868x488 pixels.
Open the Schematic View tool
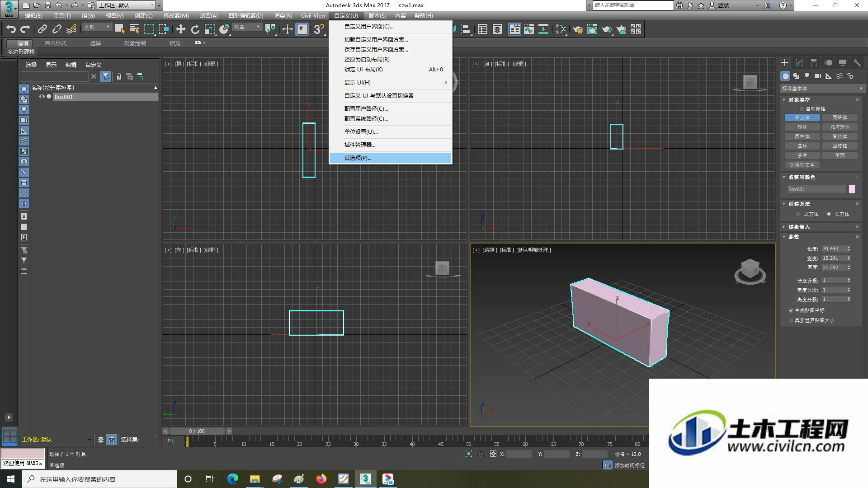click(x=543, y=29)
